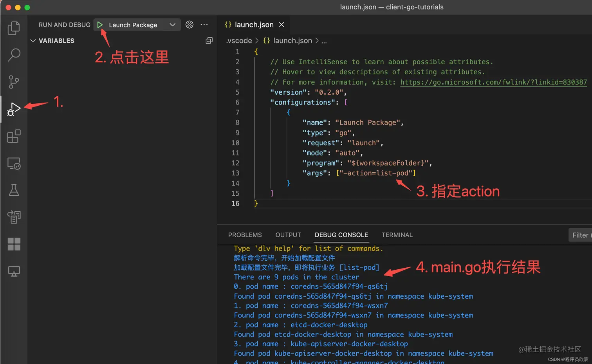Click the "program": "${workspaceFolder}" line
This screenshot has width=592, height=364.
tap(367, 163)
